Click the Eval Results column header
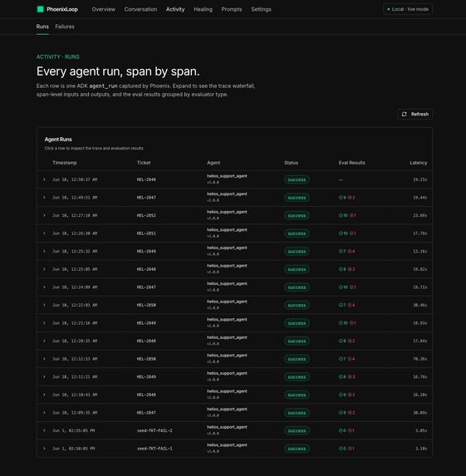The height and width of the screenshot is (476, 466). [x=352, y=163]
